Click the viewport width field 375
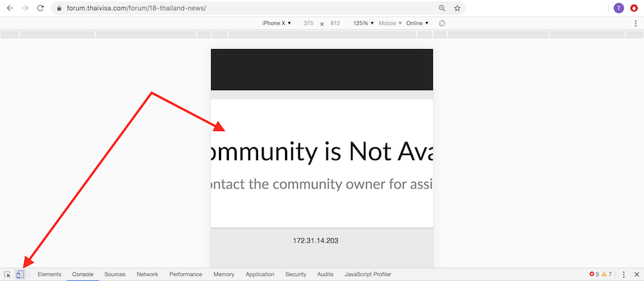644x281 pixels. point(308,23)
